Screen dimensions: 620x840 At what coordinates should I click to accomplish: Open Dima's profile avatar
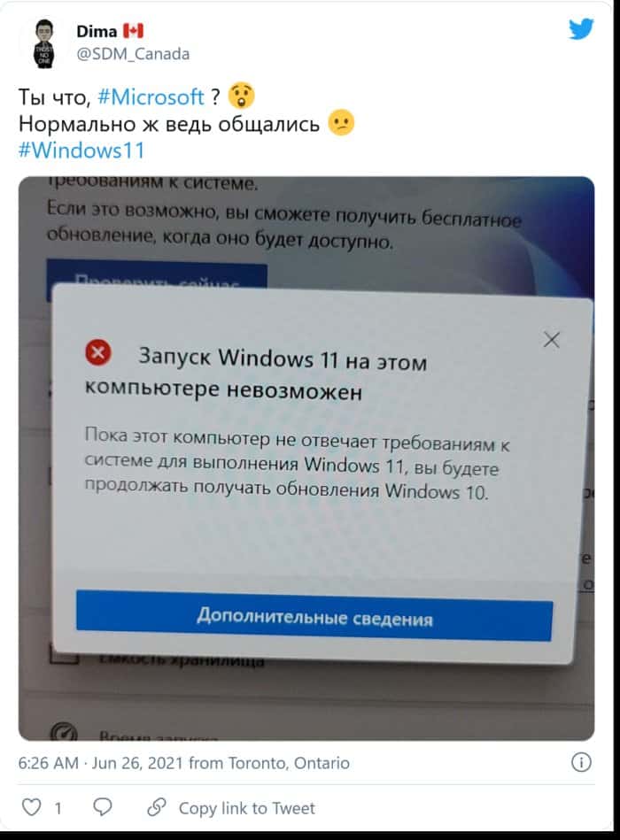[x=44, y=43]
